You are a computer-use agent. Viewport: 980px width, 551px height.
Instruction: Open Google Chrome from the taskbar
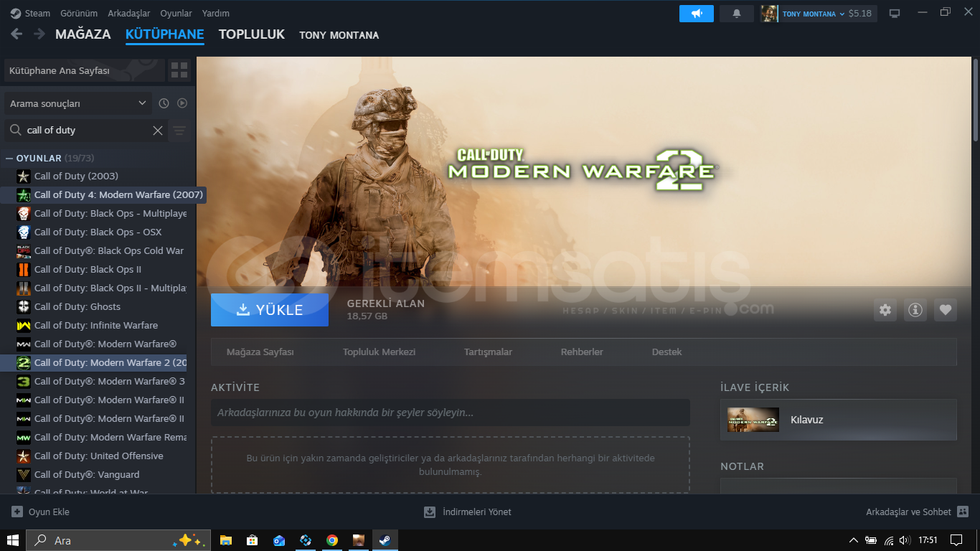click(331, 540)
